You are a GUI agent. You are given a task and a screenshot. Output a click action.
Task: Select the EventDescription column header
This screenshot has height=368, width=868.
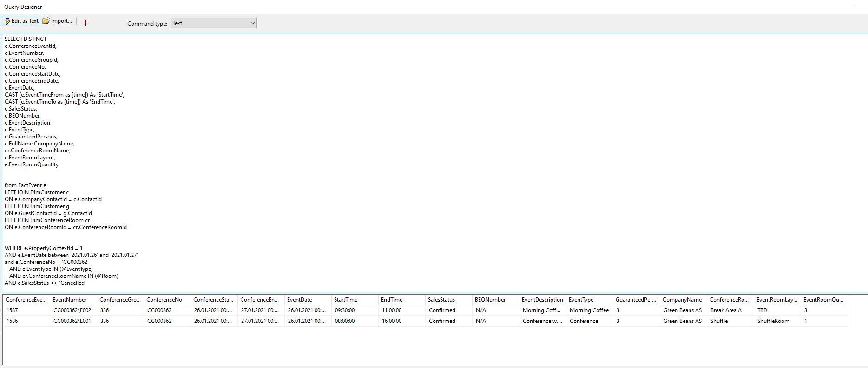[543, 300]
